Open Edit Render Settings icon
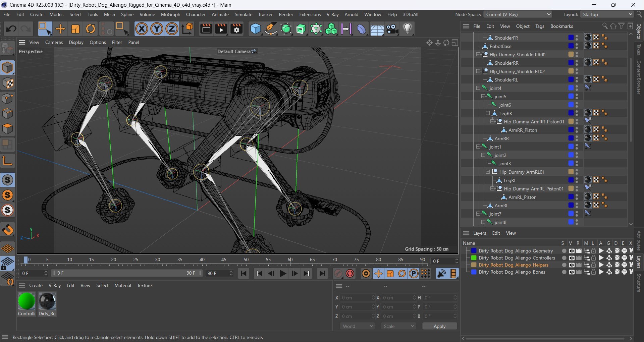Image resolution: width=644 pixels, height=342 pixels. pos(236,29)
